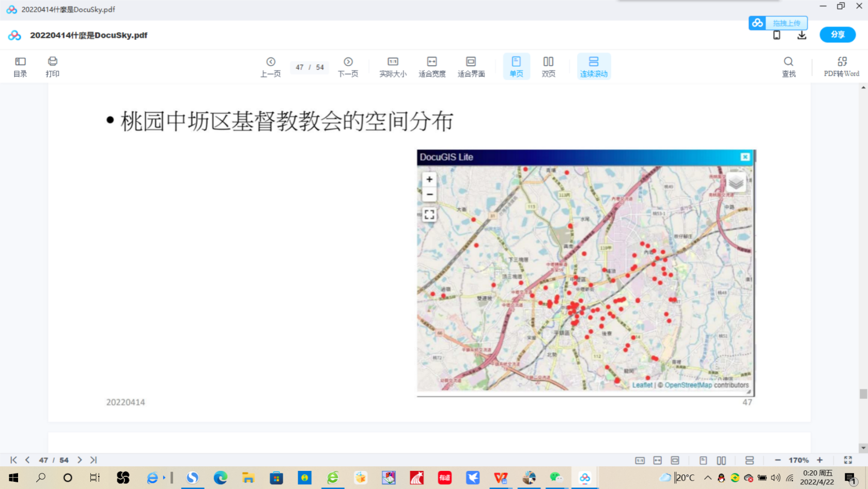Toggle 单页 single page view
This screenshot has width=868, height=489.
point(516,67)
